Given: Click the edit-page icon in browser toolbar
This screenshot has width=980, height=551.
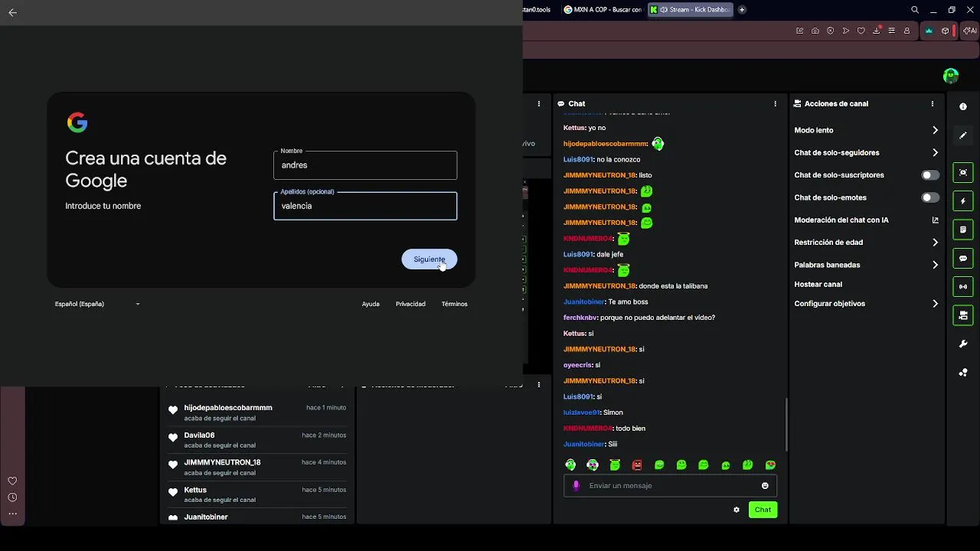Looking at the screenshot, I should click(800, 31).
